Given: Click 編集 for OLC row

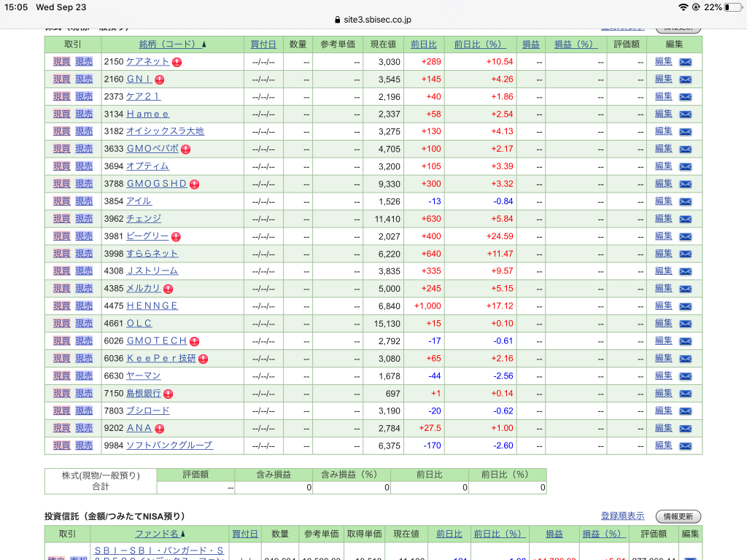Looking at the screenshot, I should (x=663, y=323).
